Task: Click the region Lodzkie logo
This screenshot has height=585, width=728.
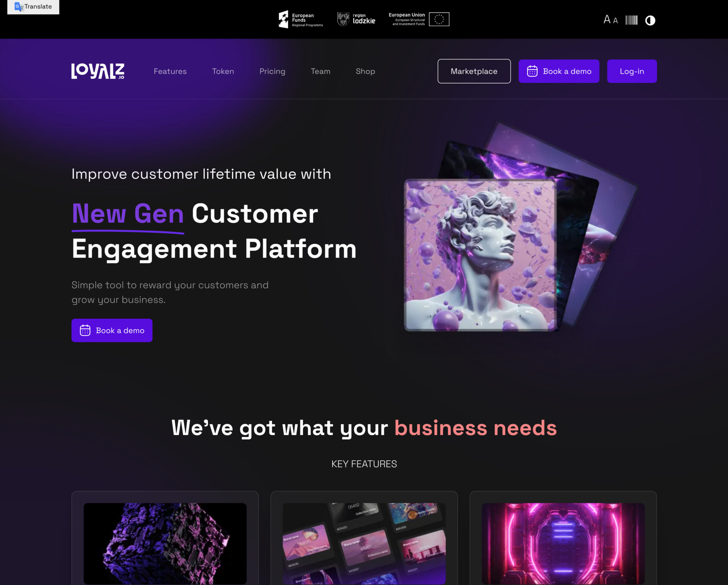Action: tap(356, 19)
